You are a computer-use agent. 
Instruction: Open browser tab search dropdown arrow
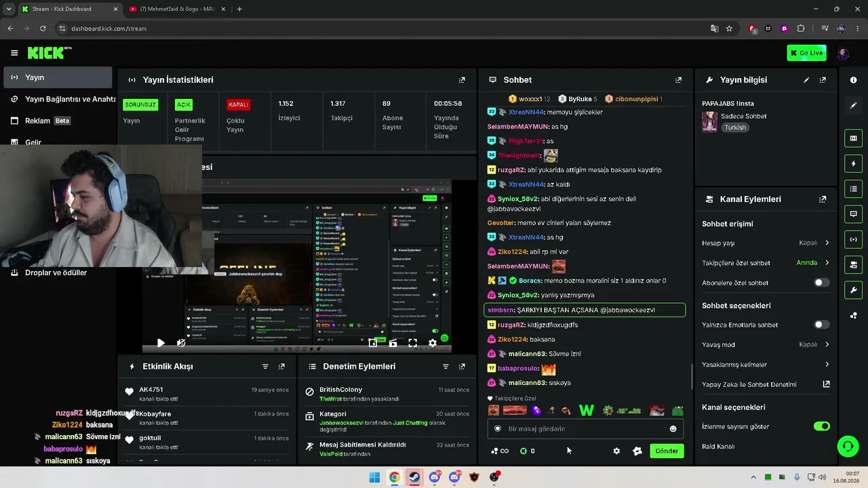[x=9, y=9]
